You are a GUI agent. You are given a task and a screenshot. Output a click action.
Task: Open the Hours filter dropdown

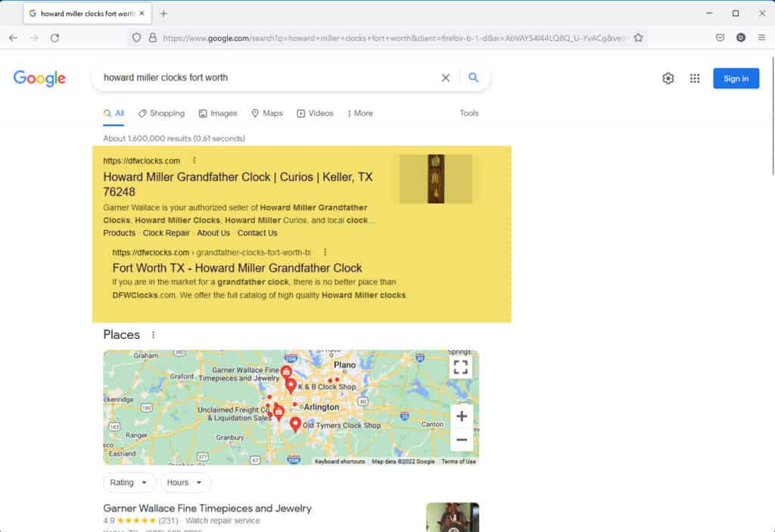(x=185, y=483)
